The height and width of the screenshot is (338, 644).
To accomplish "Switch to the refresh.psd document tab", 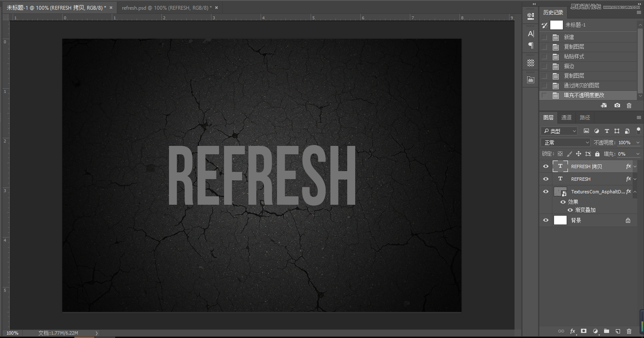I will pos(166,8).
